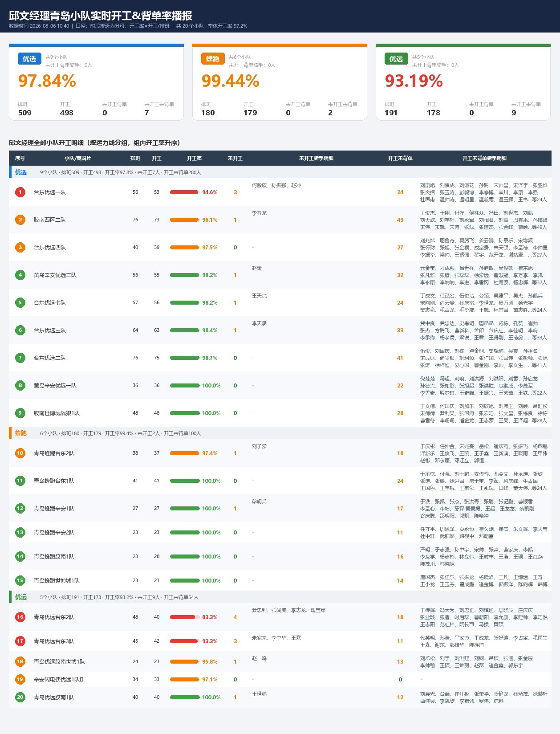Click rank badge 18 for 青岛优远胶南世博1队
This screenshot has width=560, height=734.
point(20,661)
